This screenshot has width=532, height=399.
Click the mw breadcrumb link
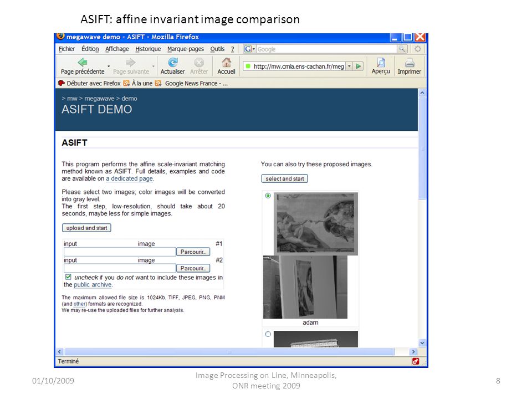click(x=72, y=99)
